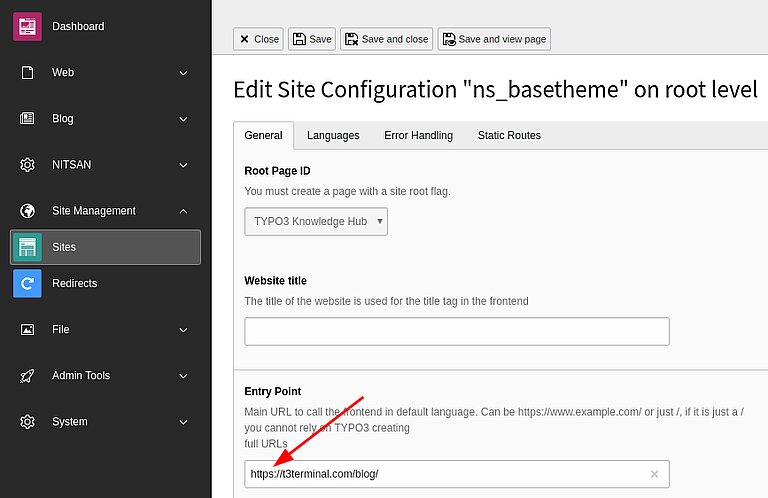Click the Save and close label

tap(395, 39)
